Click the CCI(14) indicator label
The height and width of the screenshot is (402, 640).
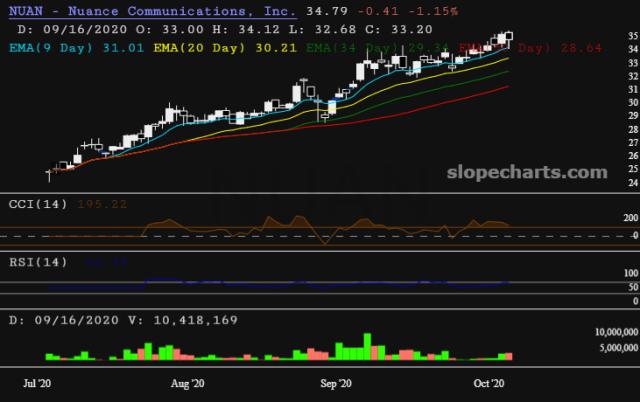coord(38,204)
